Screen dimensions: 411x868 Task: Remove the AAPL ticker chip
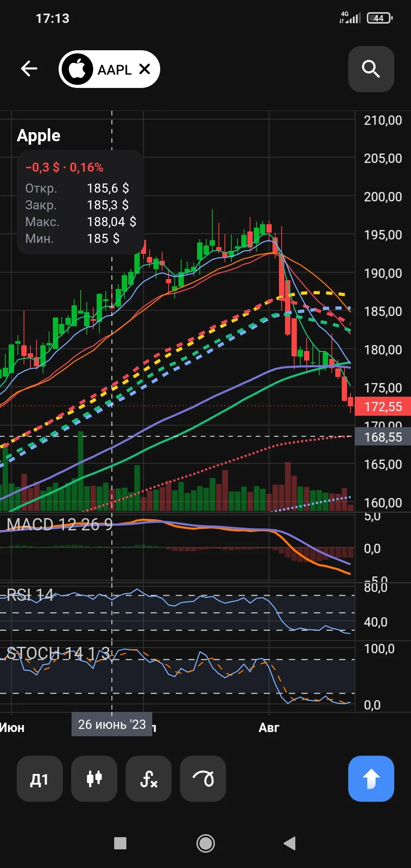point(145,69)
